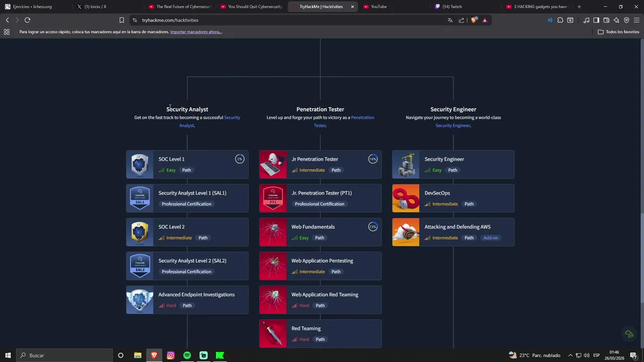The image size is (644, 362).
Task: Open Instagram from the taskbar
Action: coord(171,355)
